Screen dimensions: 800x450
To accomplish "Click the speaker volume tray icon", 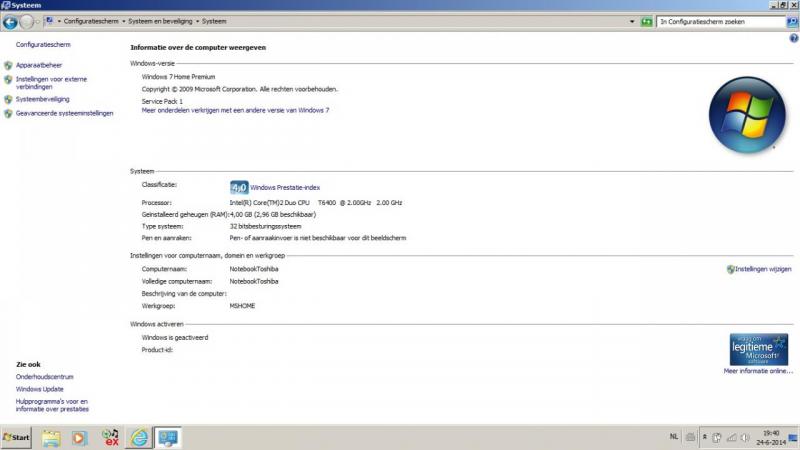I will (x=745, y=438).
